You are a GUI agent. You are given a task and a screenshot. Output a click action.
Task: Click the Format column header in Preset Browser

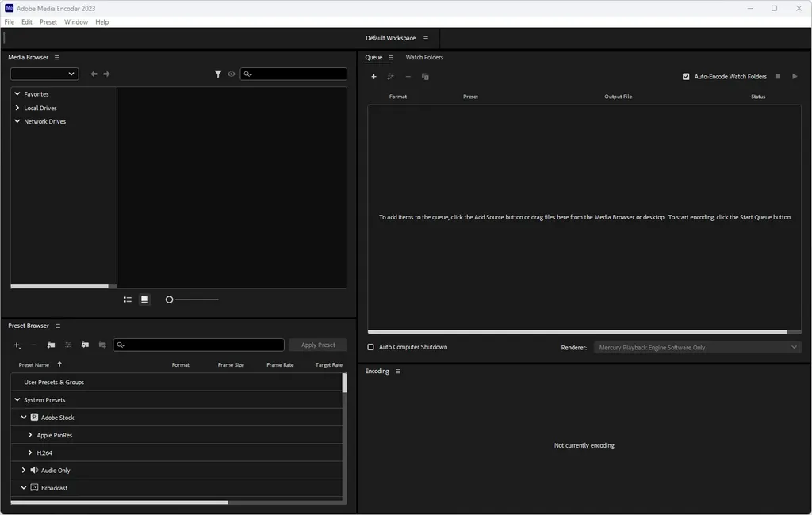pos(181,365)
